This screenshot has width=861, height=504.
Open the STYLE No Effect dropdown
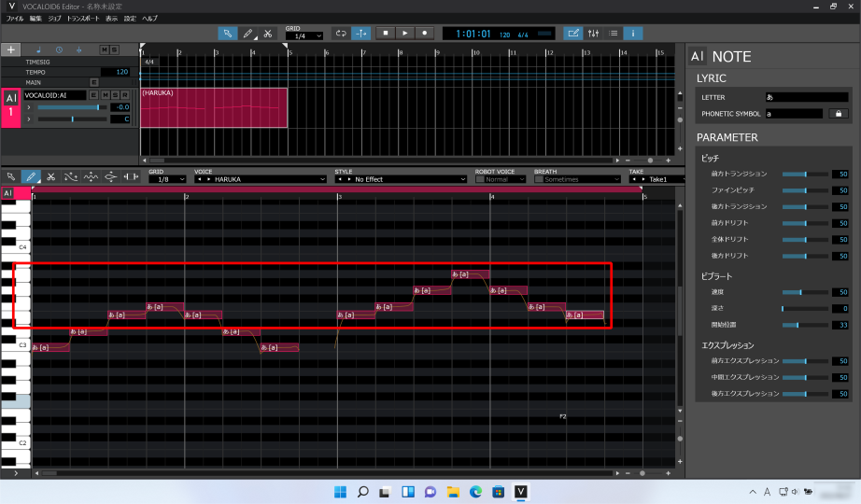[x=401, y=179]
